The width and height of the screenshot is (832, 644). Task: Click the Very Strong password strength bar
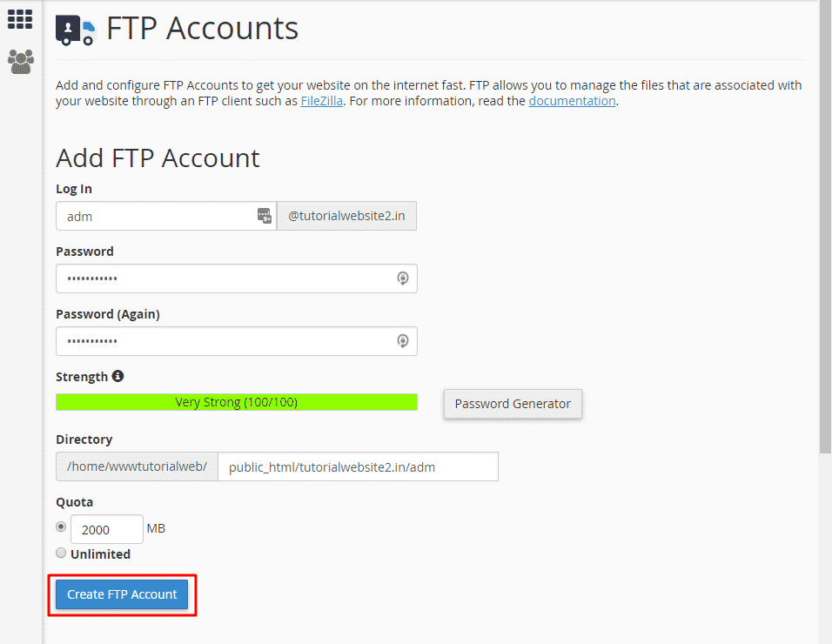pyautogui.click(x=236, y=401)
